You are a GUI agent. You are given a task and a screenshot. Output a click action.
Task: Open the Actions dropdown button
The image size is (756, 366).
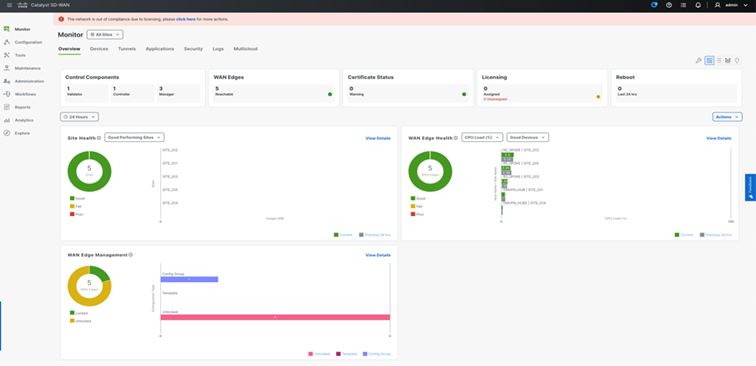click(727, 117)
